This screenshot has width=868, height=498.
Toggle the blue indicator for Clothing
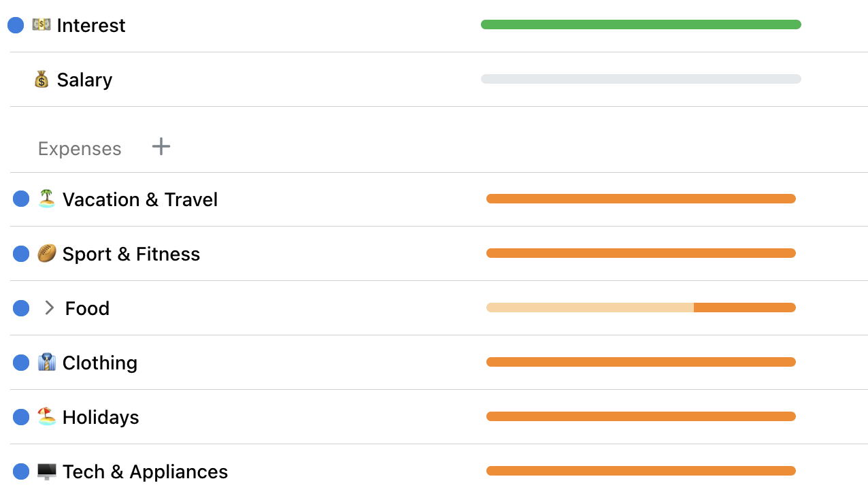pyautogui.click(x=20, y=362)
